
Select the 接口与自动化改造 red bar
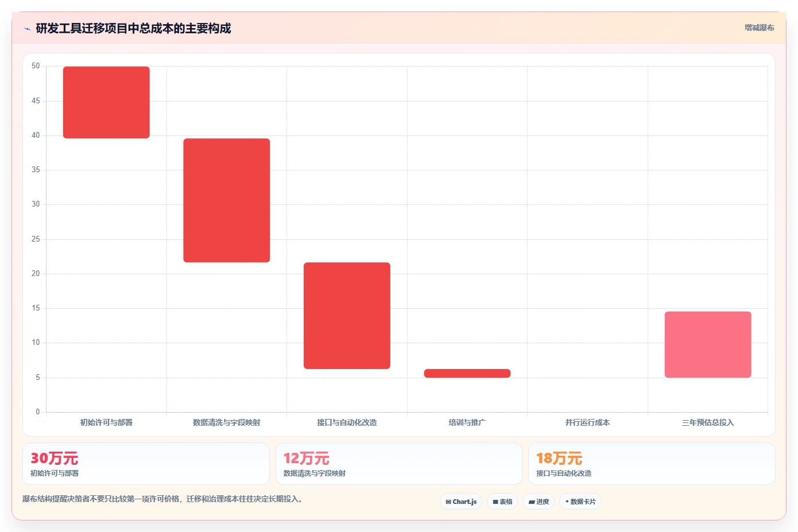pyautogui.click(x=347, y=316)
